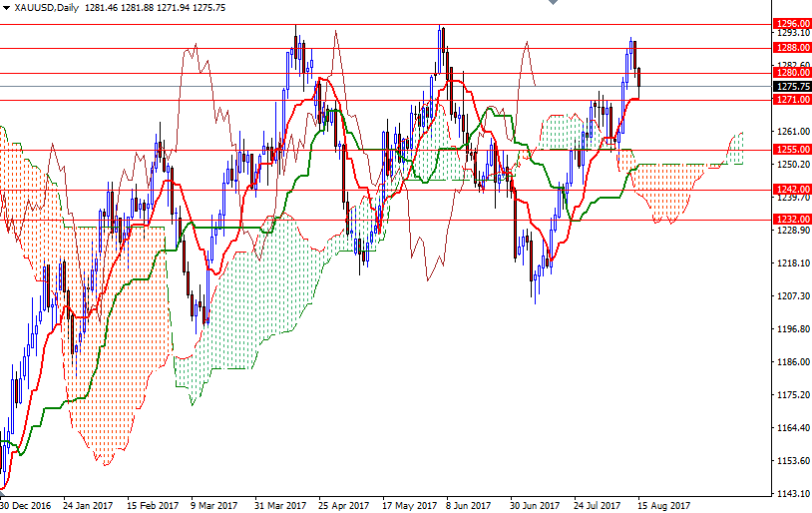
Task: Click the 1153.60 value on price scale
Action: click(790, 461)
